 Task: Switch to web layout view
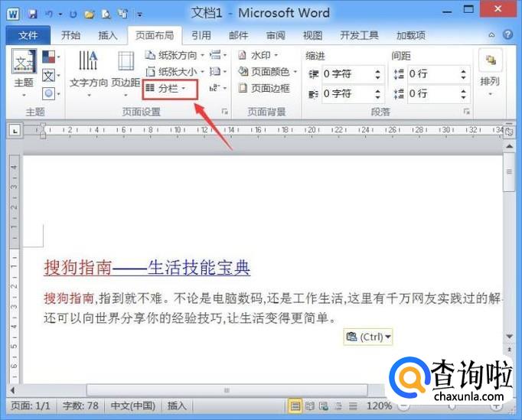pyautogui.click(x=325, y=406)
